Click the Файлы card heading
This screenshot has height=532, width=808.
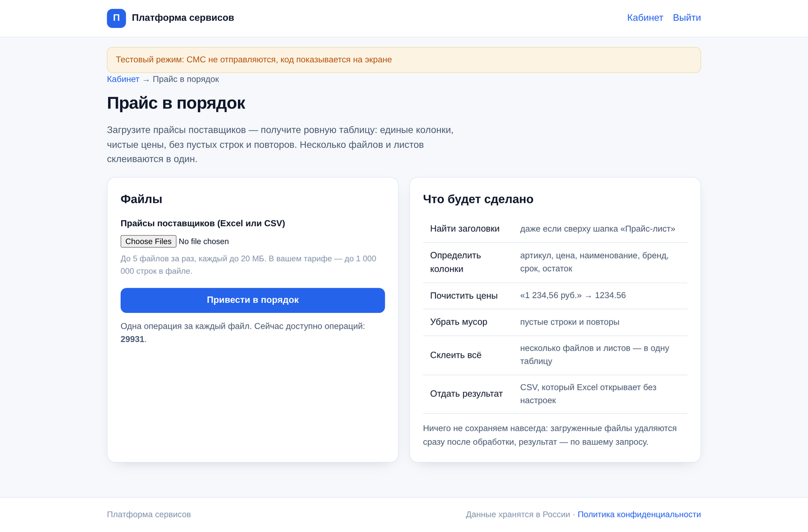[x=141, y=199]
